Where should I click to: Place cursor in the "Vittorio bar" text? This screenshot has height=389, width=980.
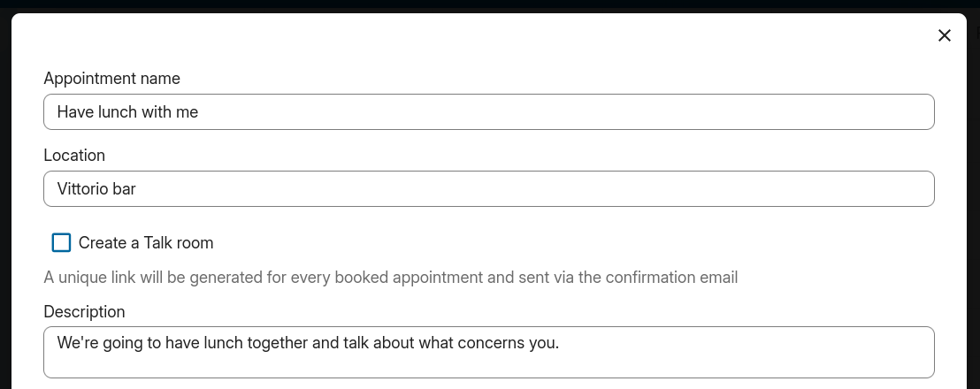tap(96, 188)
